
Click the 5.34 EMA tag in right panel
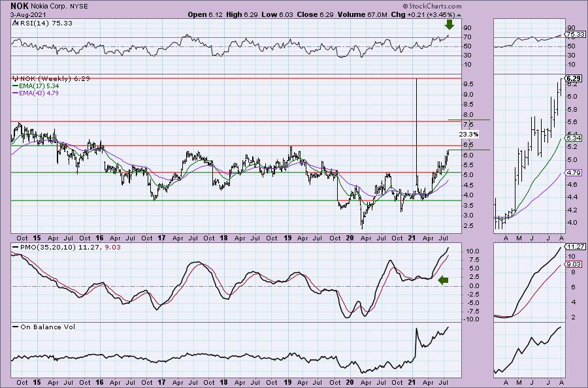coord(574,138)
